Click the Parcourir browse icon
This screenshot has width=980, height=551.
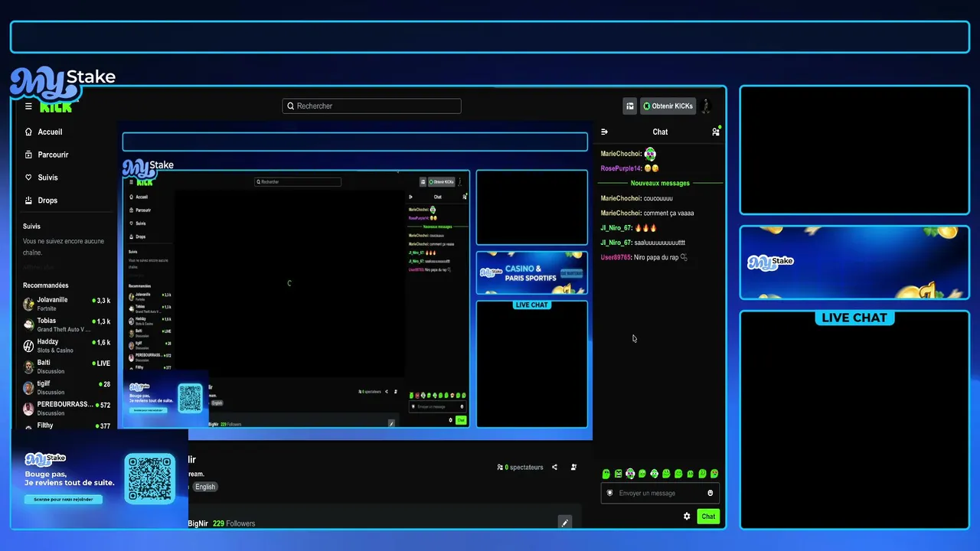(28, 155)
